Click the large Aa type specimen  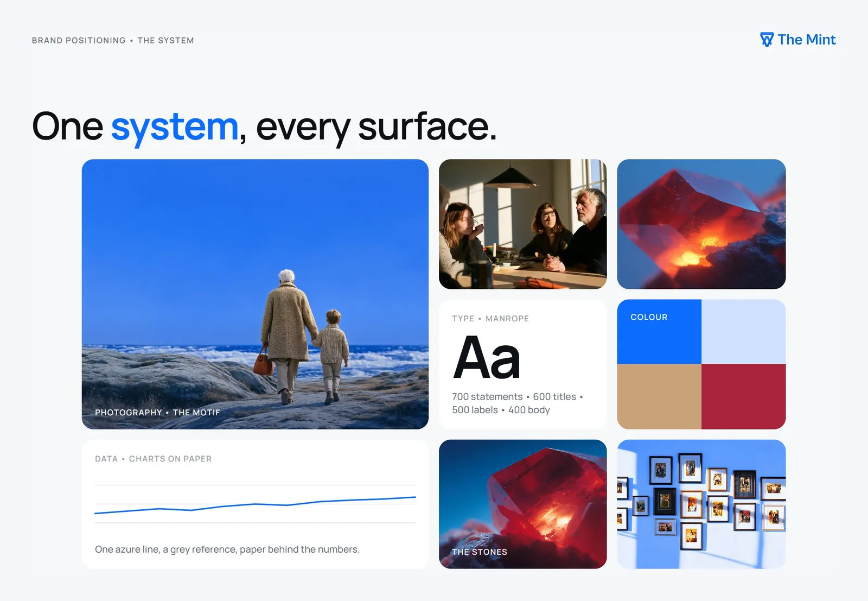pyautogui.click(x=487, y=357)
